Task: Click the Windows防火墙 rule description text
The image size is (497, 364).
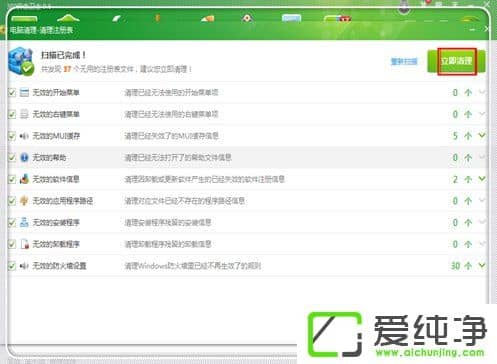Action: (192, 266)
